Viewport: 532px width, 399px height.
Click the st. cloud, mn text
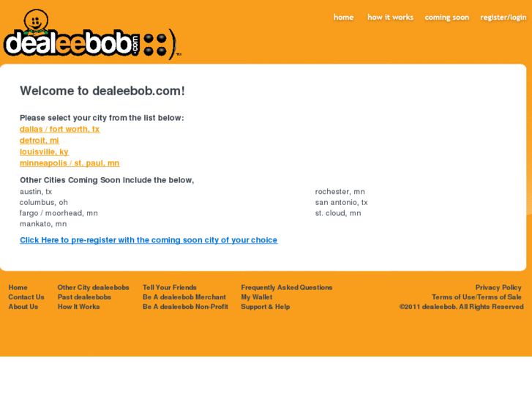pos(338,213)
